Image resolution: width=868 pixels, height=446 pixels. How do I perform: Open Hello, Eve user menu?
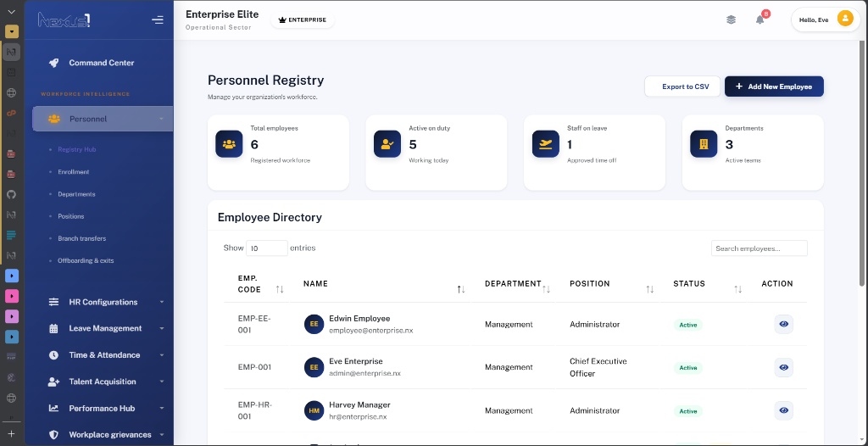pos(826,20)
